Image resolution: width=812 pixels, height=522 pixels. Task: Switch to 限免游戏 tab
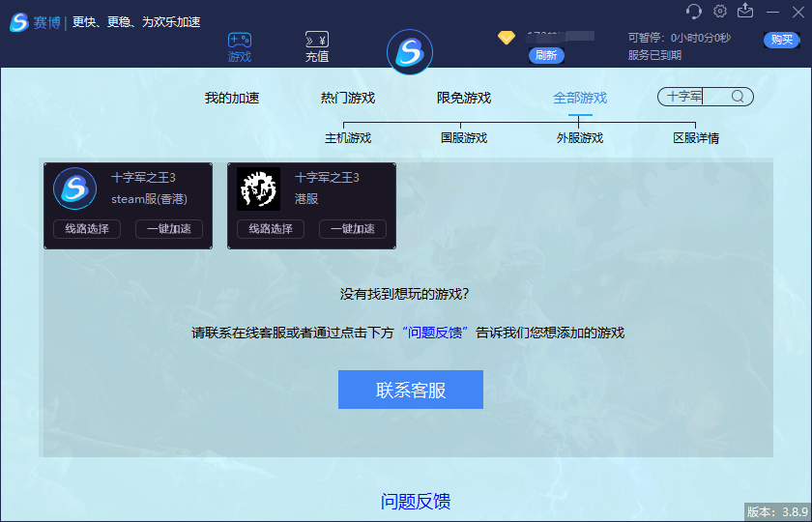point(464,98)
